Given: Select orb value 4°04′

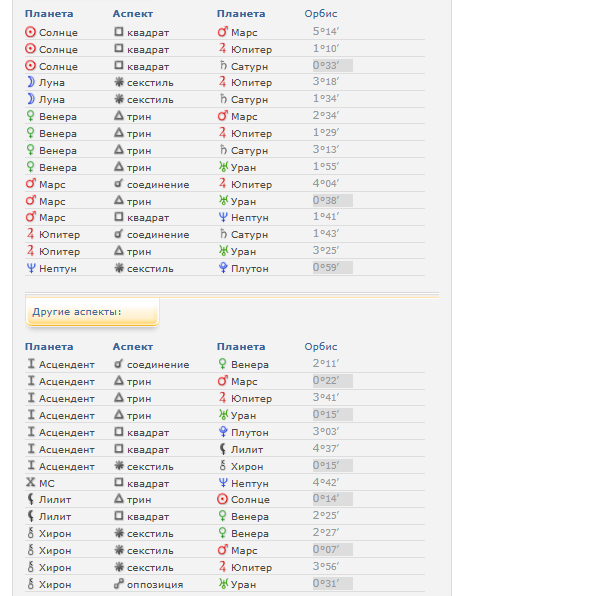Looking at the screenshot, I should [326, 183].
